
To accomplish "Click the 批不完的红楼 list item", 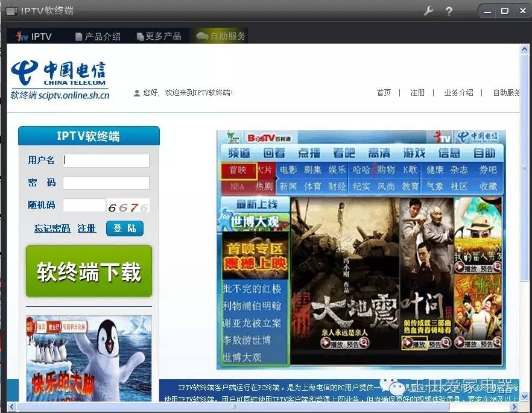I will (252, 289).
